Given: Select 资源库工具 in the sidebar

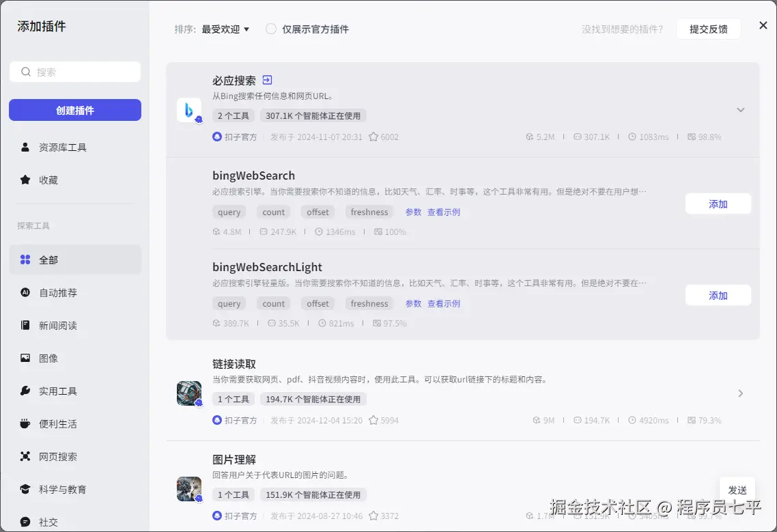Looking at the screenshot, I should pyautogui.click(x=75, y=148).
